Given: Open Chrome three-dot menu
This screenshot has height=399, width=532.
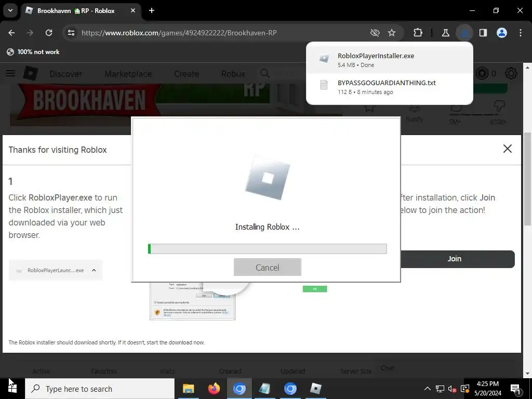Looking at the screenshot, I should (x=521, y=33).
